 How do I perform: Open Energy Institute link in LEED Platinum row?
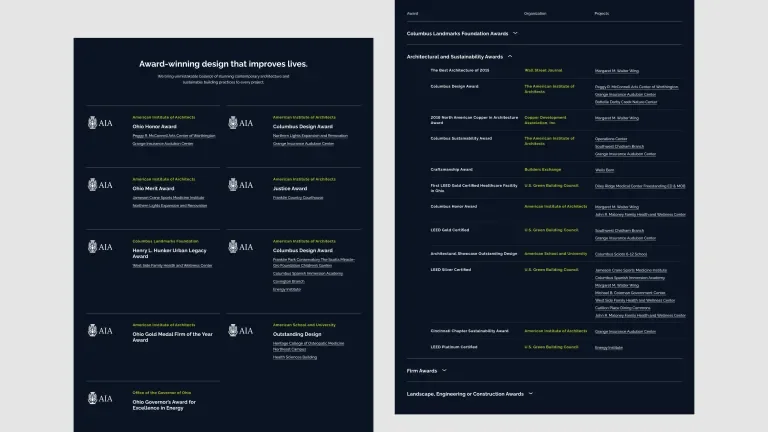click(609, 348)
